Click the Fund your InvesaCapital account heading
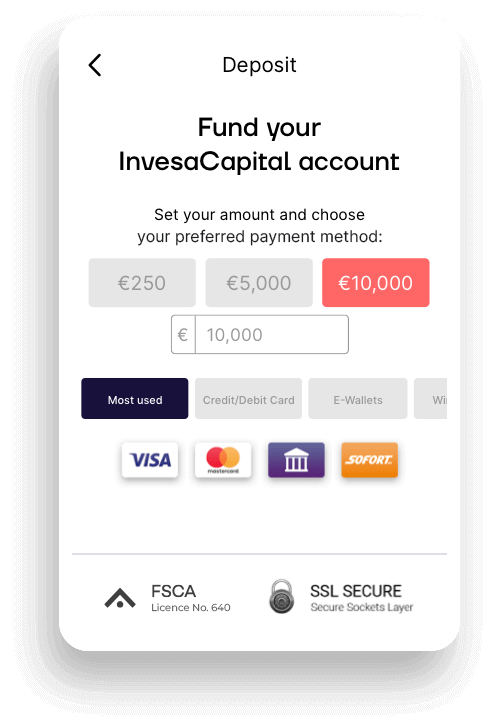495x728 pixels. (x=259, y=144)
